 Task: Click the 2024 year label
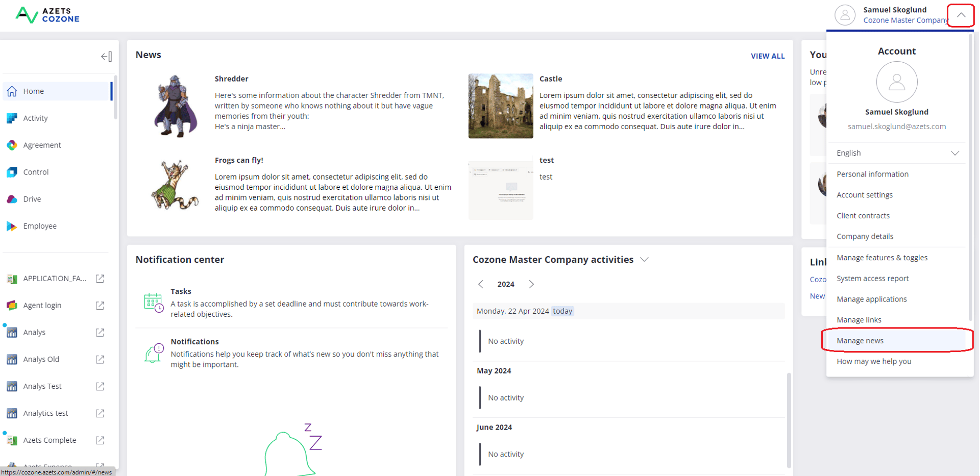[506, 284]
